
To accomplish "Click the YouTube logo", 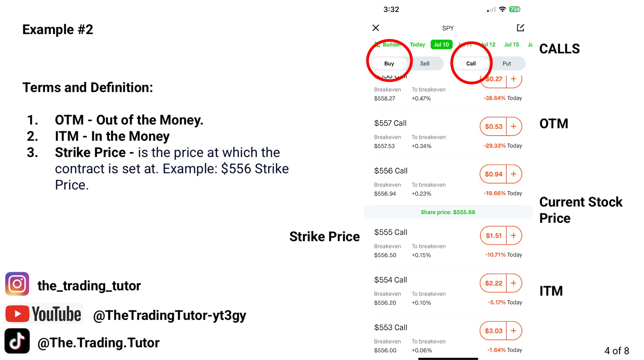I will [x=44, y=314].
